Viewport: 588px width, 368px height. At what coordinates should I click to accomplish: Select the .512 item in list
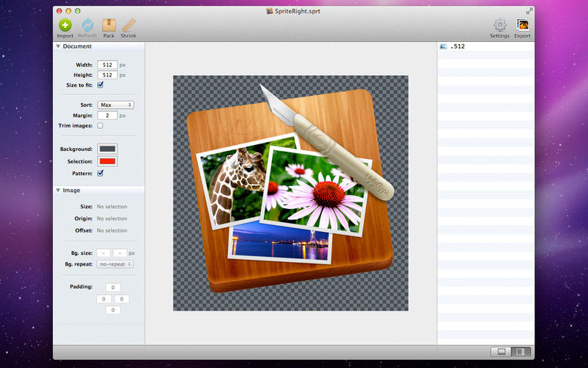pos(486,46)
